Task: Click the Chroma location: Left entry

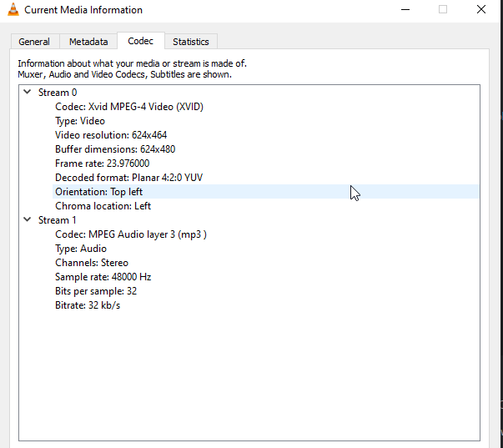Action: click(103, 206)
